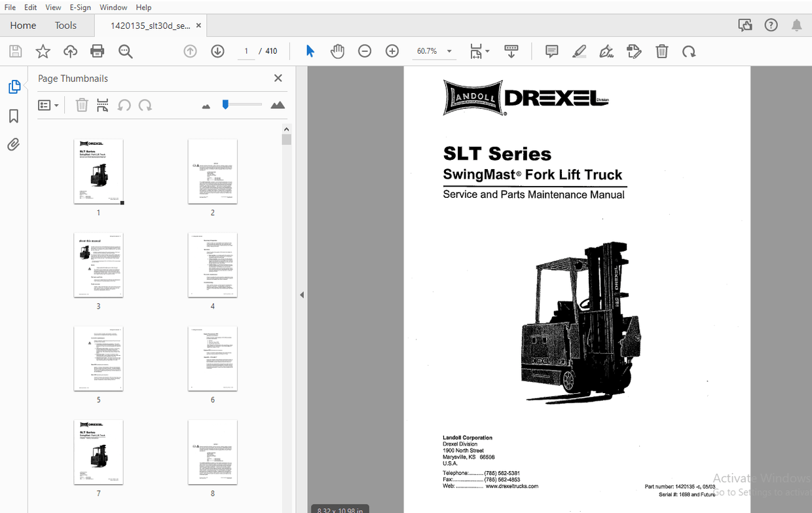Open the zoom percentage dropdown

coord(449,50)
